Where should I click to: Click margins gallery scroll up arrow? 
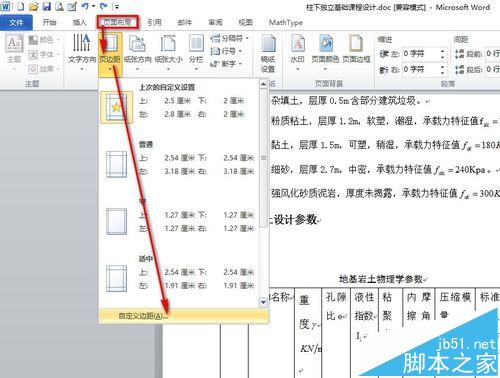[x=263, y=84]
